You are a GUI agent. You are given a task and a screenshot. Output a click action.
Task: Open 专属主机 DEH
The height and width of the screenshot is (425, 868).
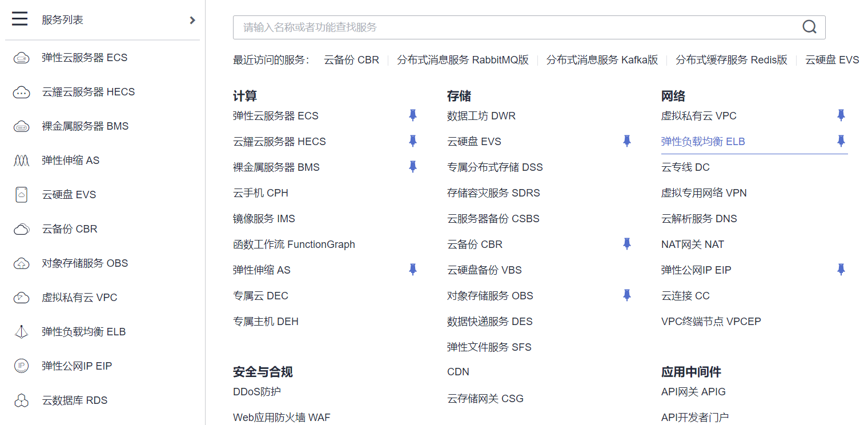(x=266, y=322)
